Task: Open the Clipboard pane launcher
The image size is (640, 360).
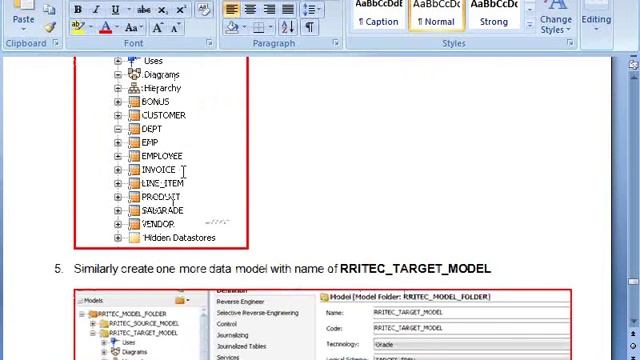Action: point(56,43)
